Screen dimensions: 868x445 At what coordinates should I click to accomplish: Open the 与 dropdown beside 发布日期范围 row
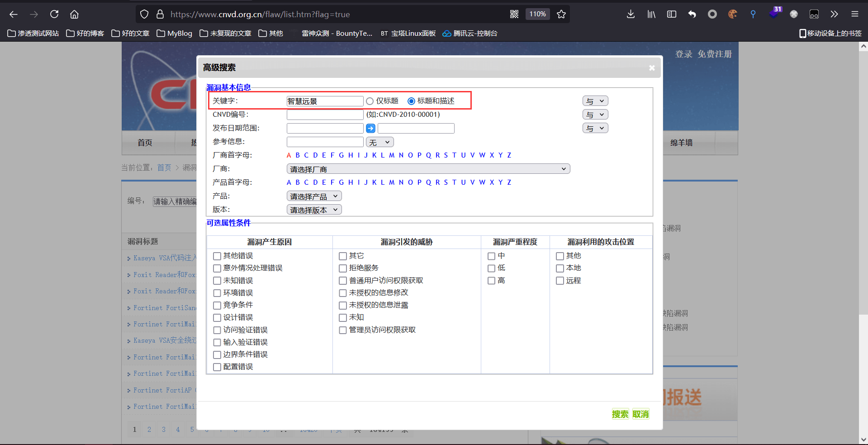point(595,128)
